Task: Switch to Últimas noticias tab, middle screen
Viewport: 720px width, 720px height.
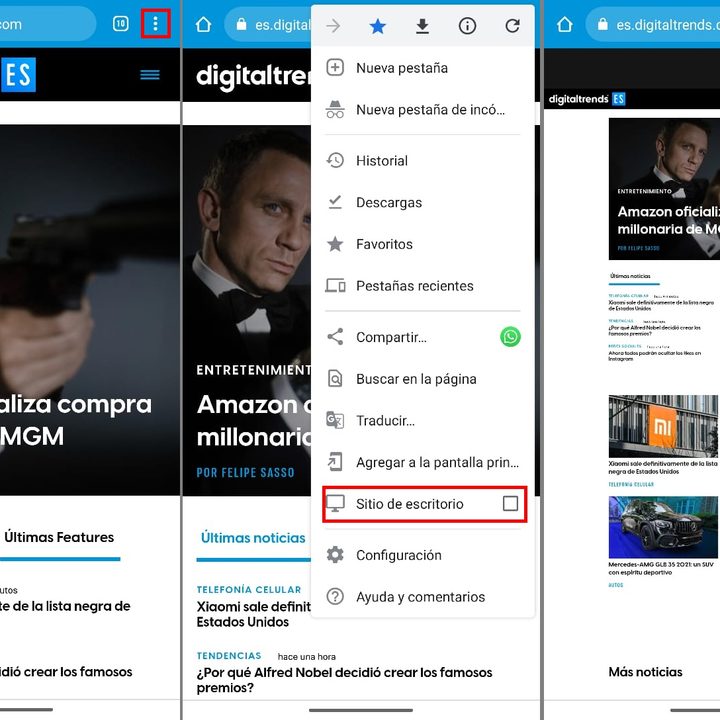Action: pyautogui.click(x=253, y=538)
